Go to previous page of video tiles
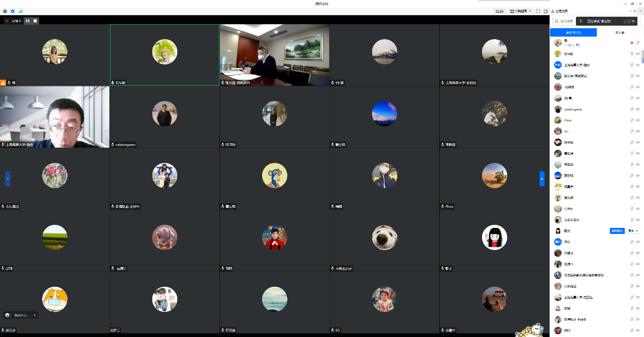This screenshot has width=644, height=337. [x=8, y=179]
